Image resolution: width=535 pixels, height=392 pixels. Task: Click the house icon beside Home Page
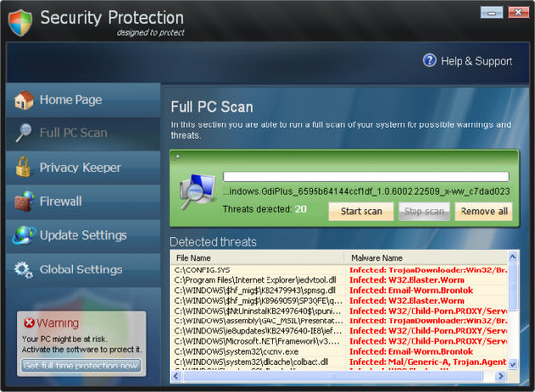pyautogui.click(x=24, y=100)
